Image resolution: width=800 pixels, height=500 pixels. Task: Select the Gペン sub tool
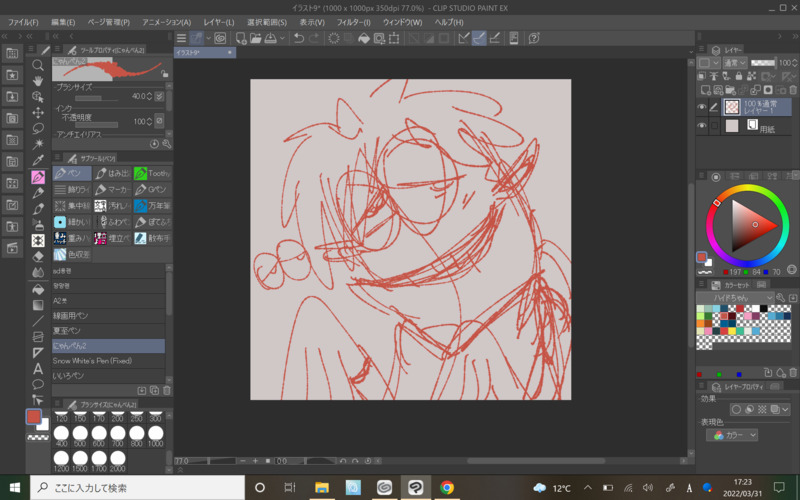[153, 189]
